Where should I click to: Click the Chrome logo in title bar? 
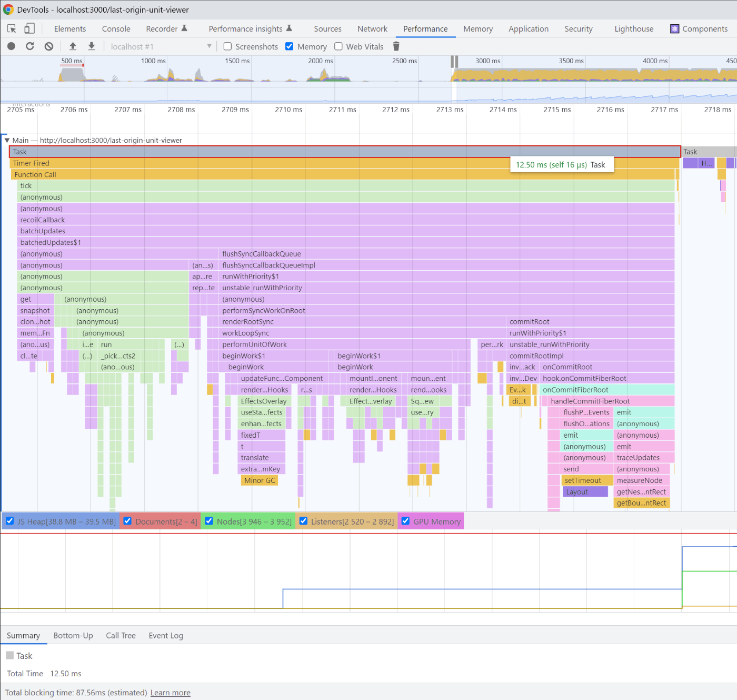tap(8, 9)
